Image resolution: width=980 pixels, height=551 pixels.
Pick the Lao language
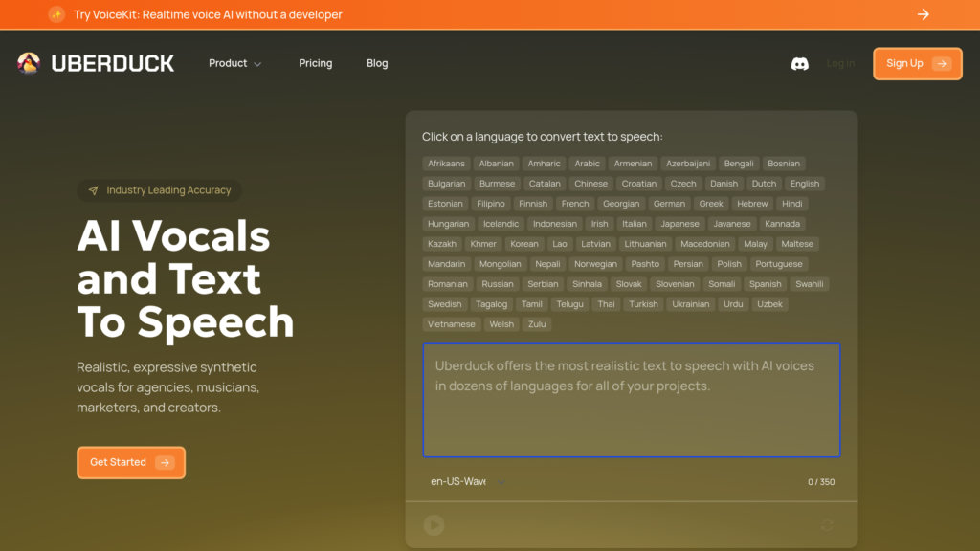point(559,244)
